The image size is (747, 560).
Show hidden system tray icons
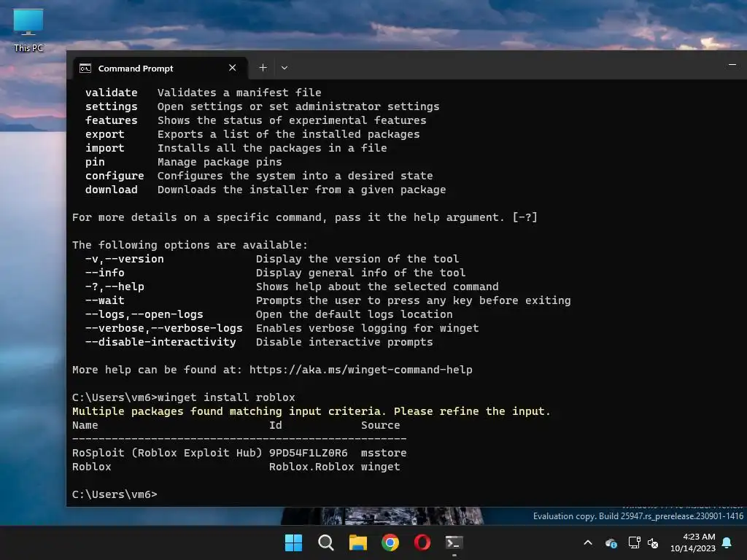tap(588, 542)
